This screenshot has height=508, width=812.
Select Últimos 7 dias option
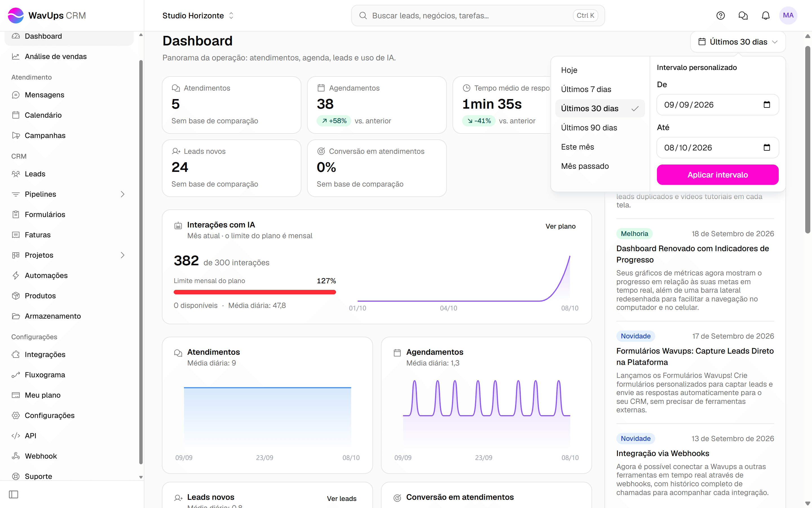pos(600,89)
